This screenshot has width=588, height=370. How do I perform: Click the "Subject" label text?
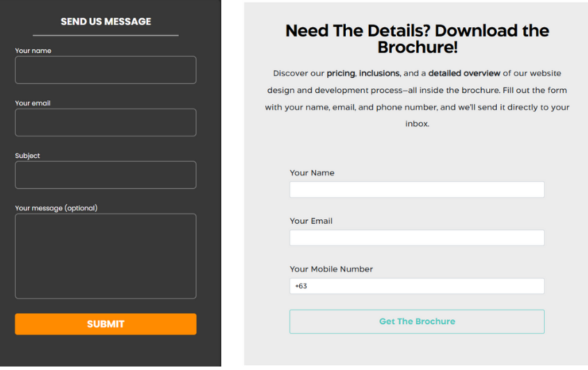[28, 156]
